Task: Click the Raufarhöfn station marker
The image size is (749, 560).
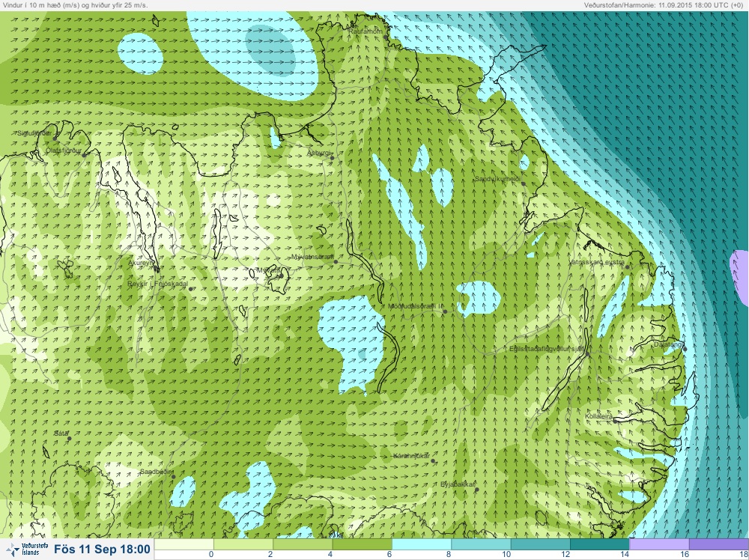Action: tap(386, 37)
